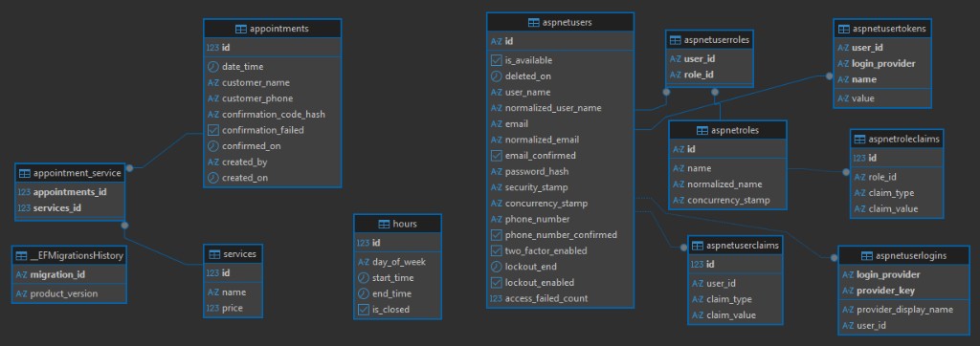Click the clock icon beside deleted_on

point(497,76)
